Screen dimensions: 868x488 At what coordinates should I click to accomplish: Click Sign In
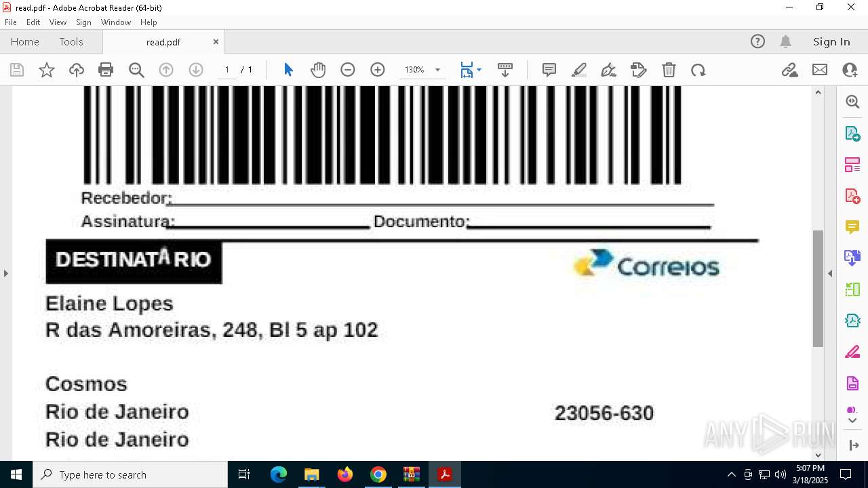[831, 41]
